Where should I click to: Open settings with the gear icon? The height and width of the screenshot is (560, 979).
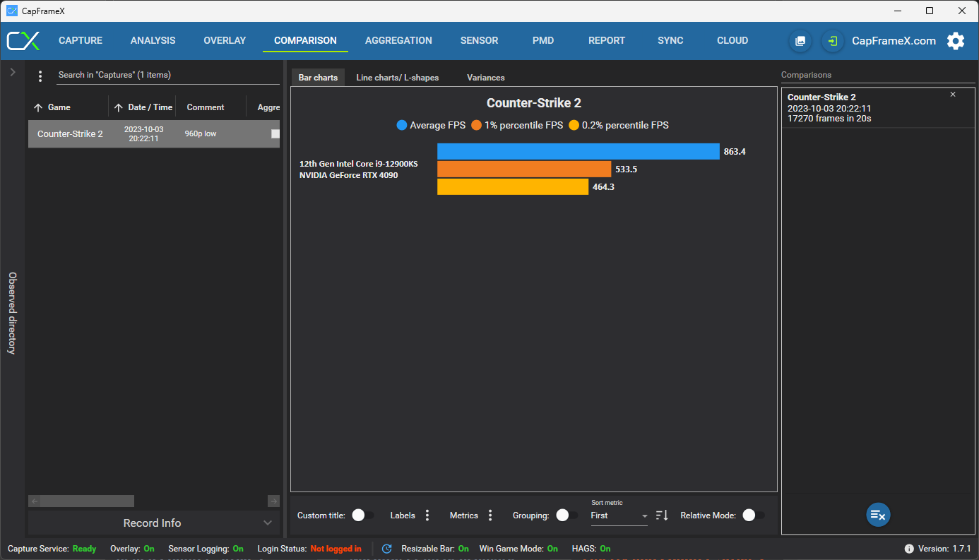956,41
